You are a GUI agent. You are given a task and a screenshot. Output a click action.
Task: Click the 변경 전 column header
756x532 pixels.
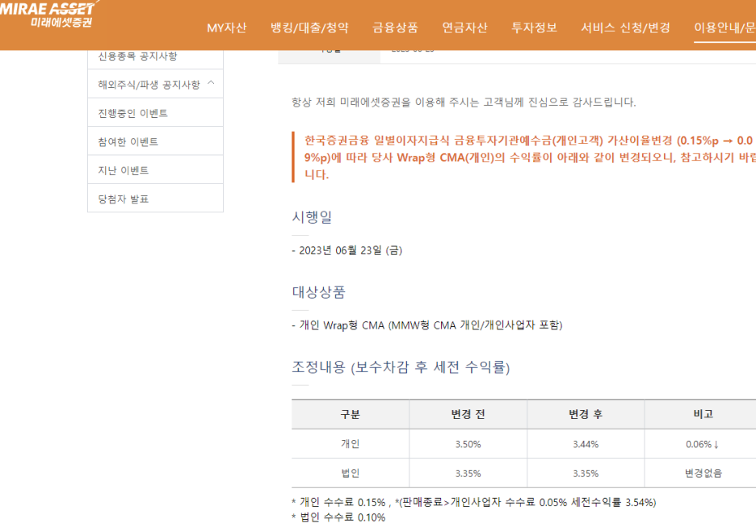(468, 414)
